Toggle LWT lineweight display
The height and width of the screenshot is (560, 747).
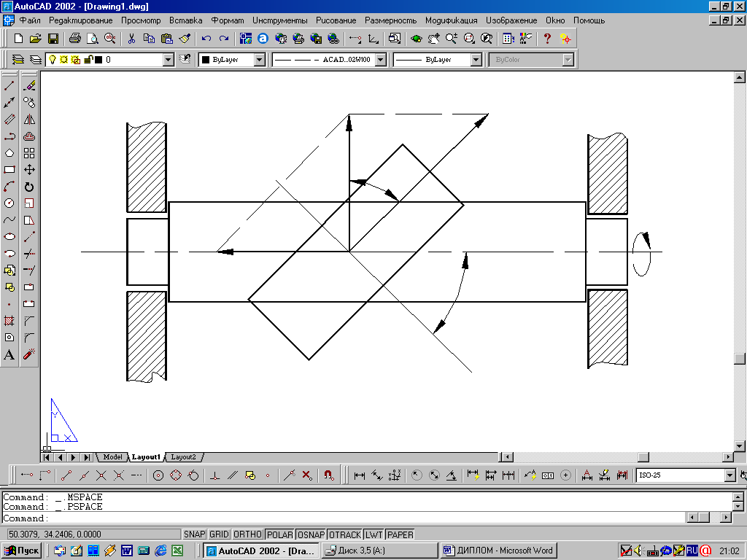click(374, 534)
